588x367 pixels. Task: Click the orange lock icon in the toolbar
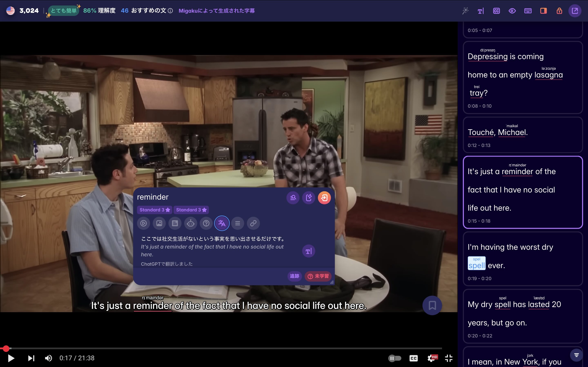coord(559,11)
